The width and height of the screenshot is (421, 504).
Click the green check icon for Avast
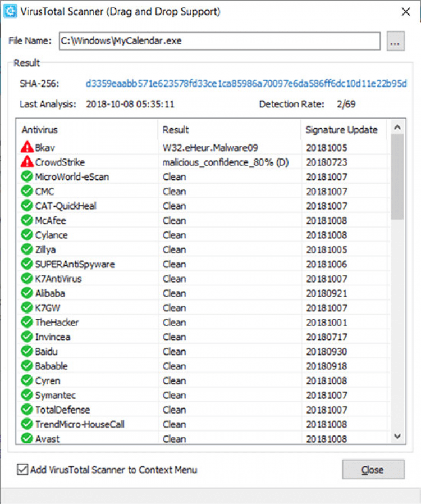[x=27, y=438]
